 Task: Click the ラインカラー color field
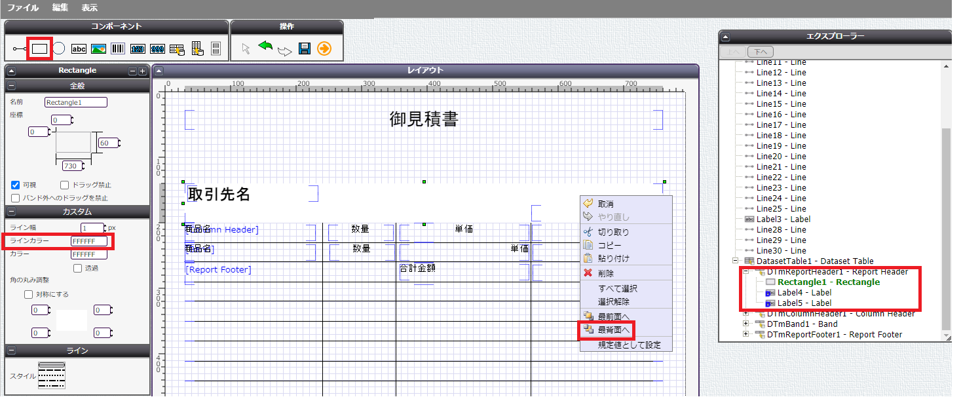pos(88,241)
